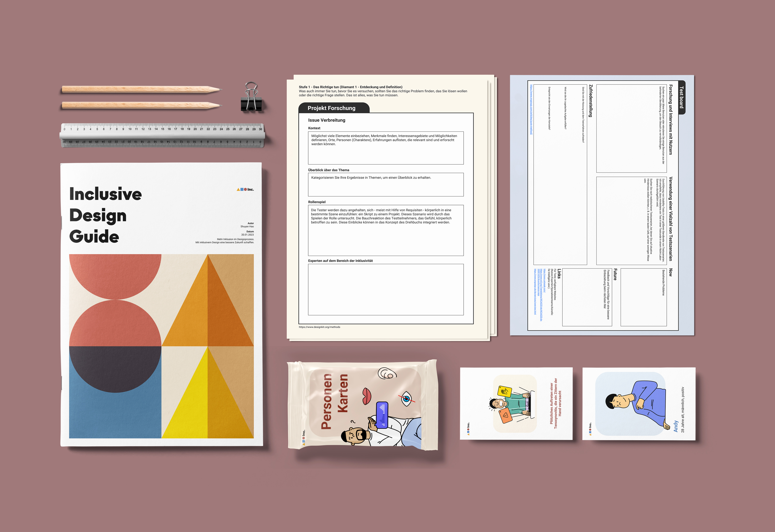775x532 pixels.
Task: Open the designkit.org/methods link
Action: [x=319, y=327]
